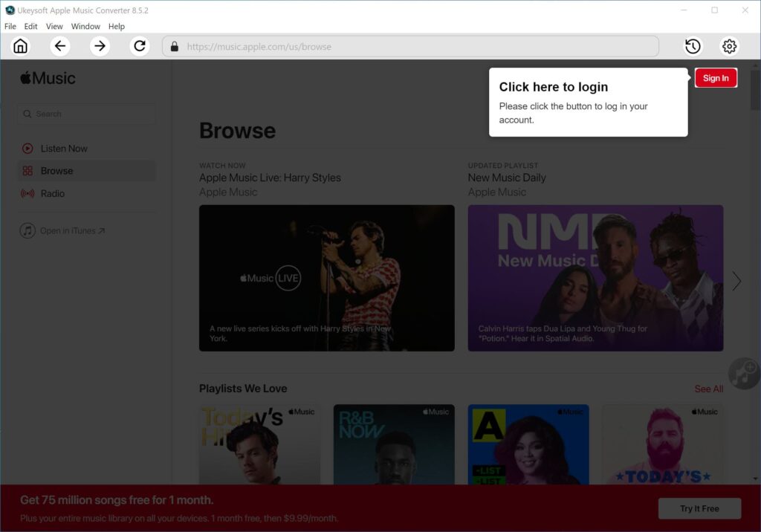Open the File menu
761x532 pixels.
pos(10,26)
